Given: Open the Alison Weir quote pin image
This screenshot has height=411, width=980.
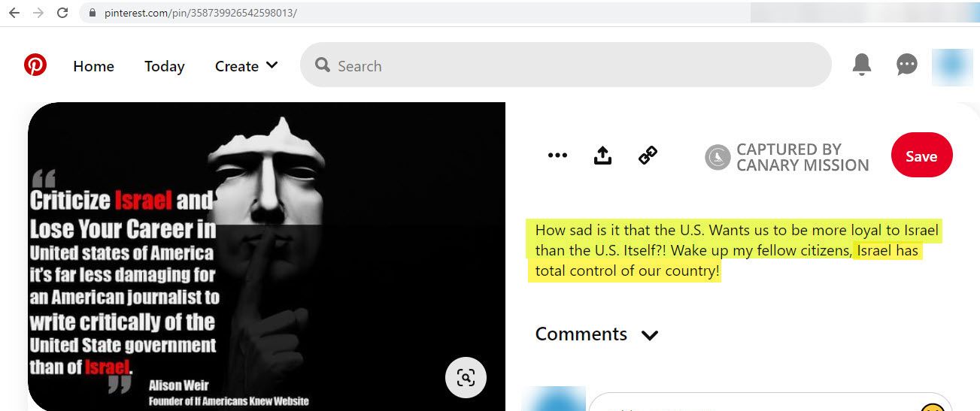Looking at the screenshot, I should [x=266, y=256].
